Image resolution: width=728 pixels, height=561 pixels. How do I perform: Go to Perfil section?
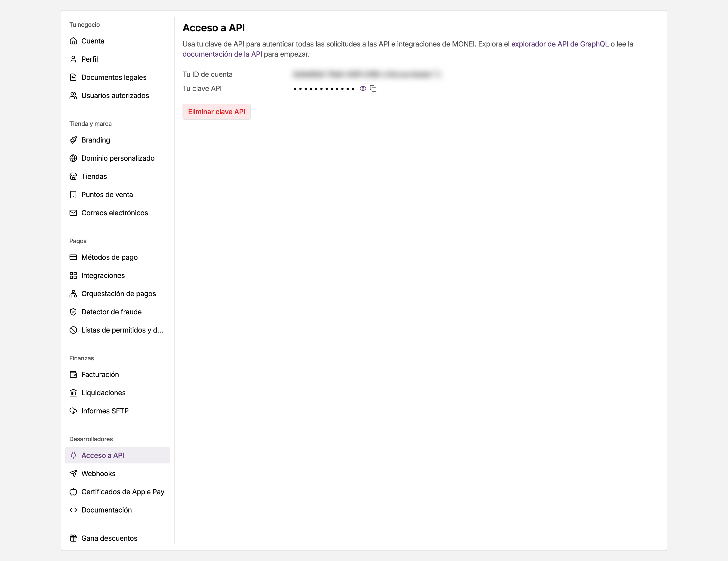118,59
